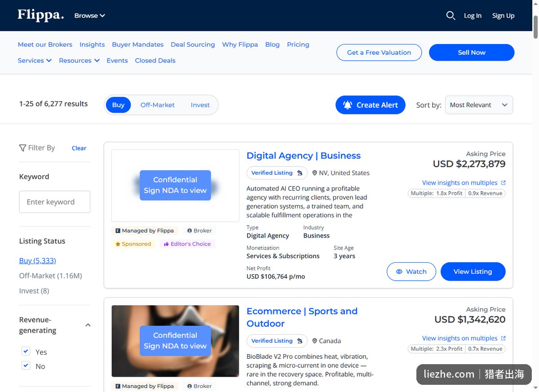Open Why Flippa page
Image resolution: width=539 pixels, height=392 pixels.
(240, 44)
